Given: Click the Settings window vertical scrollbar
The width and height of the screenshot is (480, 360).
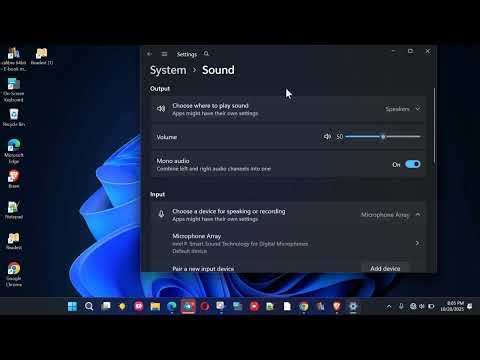Looking at the screenshot, I should point(434,125).
